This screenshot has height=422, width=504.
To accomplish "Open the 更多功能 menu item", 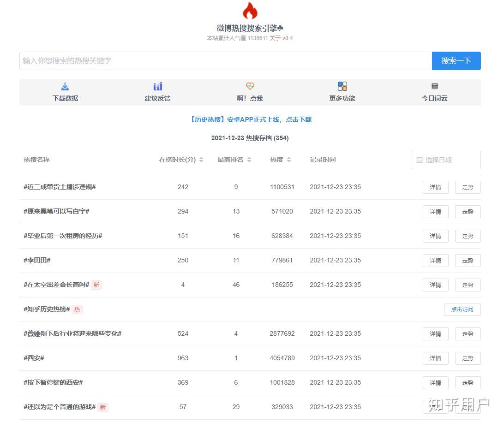I will (x=342, y=93).
